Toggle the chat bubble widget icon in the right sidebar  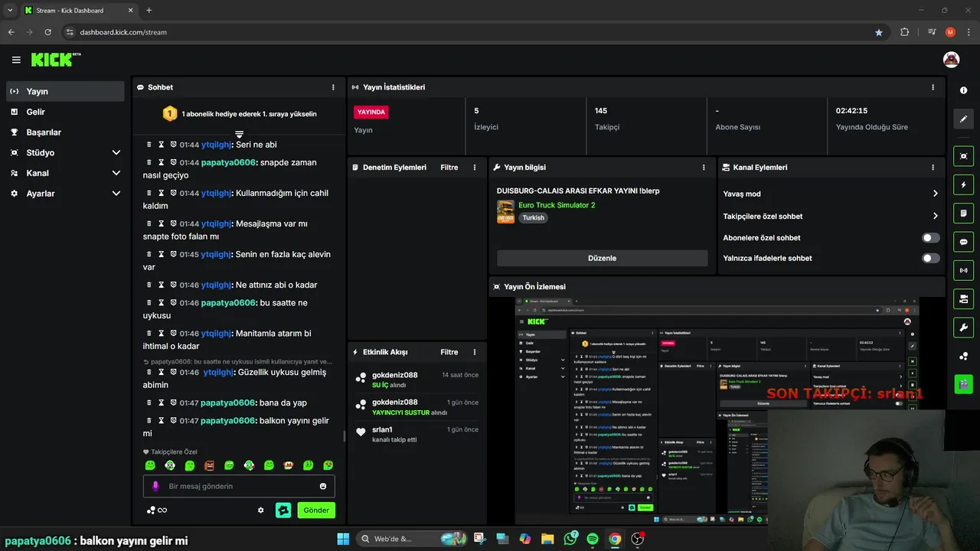point(963,242)
